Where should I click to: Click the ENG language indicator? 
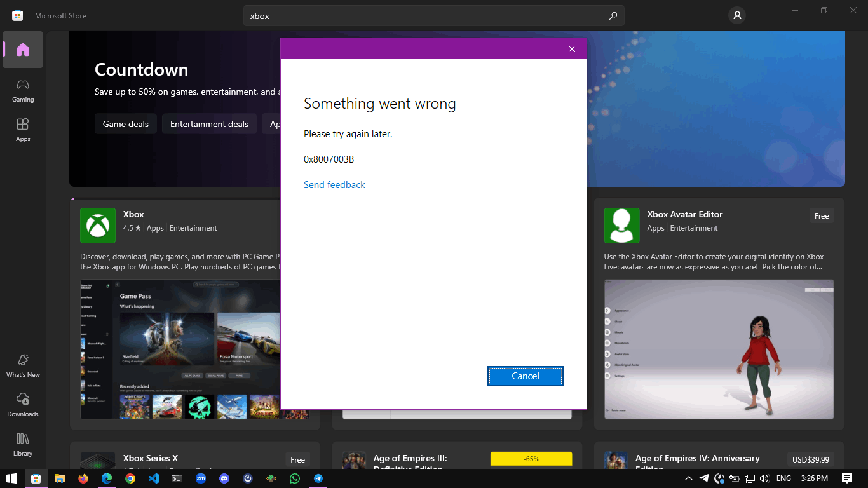tap(783, 478)
